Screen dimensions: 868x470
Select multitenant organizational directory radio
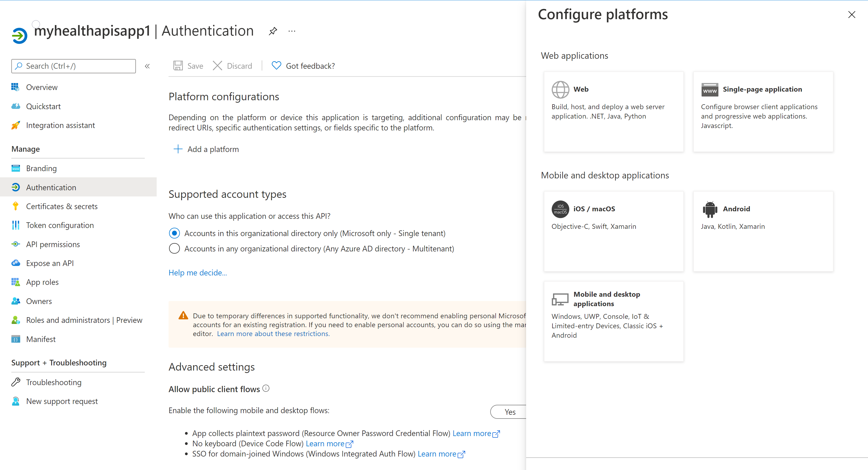[x=174, y=248]
